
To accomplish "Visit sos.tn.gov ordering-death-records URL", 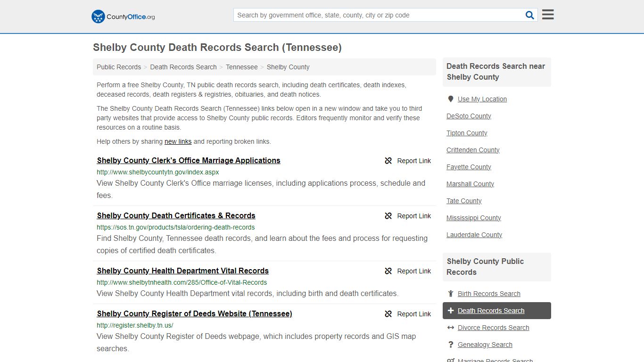I will pos(176,227).
